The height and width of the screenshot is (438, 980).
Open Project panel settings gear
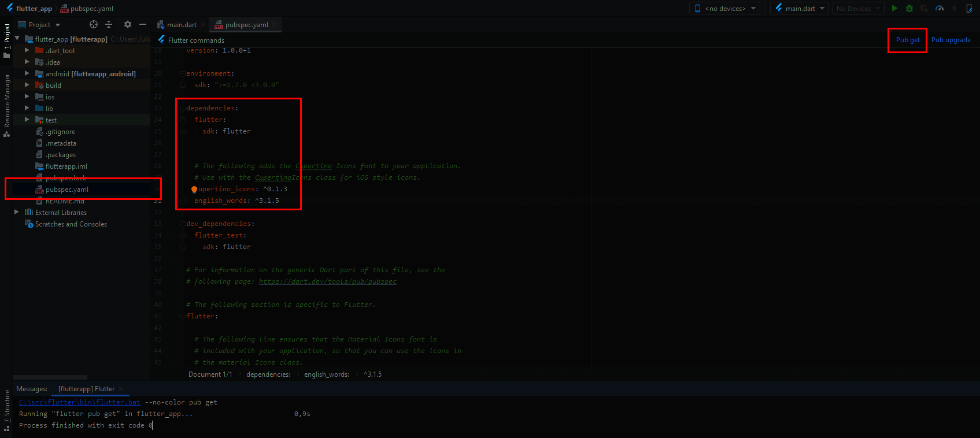point(128,24)
